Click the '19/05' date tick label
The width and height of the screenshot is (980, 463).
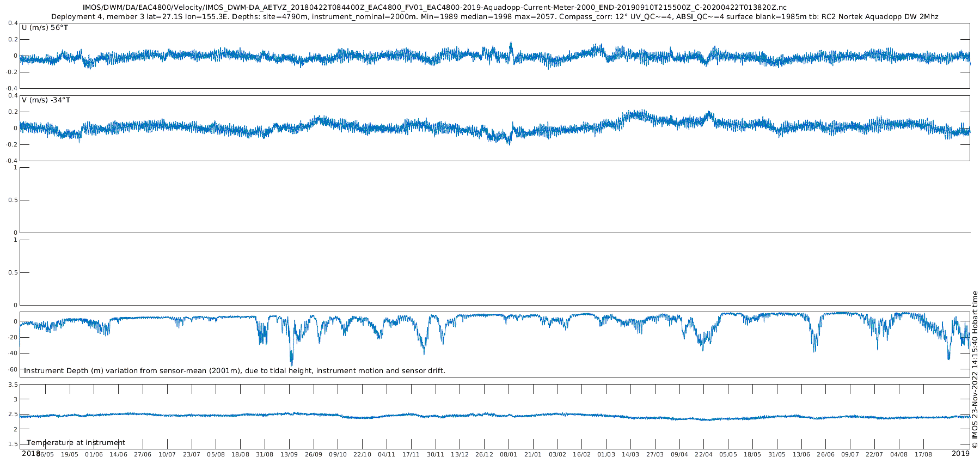tap(69, 454)
